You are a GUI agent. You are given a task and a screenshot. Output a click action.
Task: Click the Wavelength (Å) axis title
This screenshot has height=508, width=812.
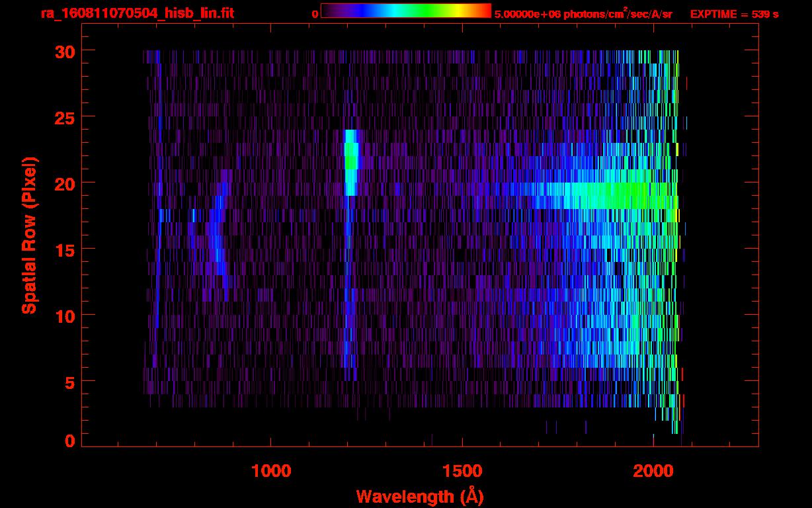click(420, 496)
